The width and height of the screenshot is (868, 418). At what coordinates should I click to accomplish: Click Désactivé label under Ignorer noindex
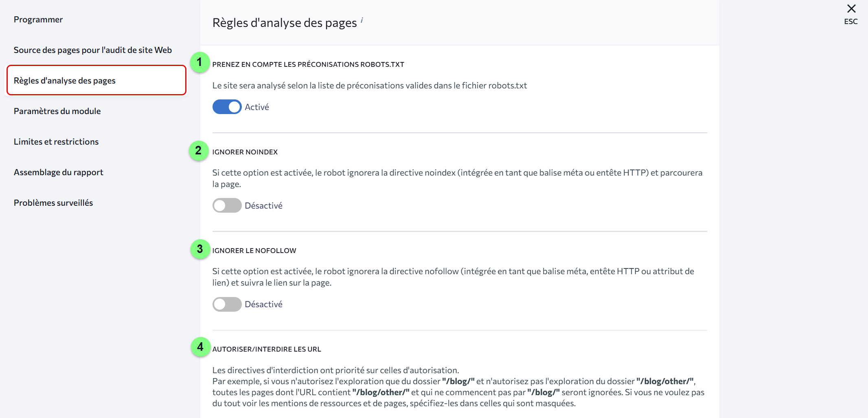pyautogui.click(x=263, y=205)
